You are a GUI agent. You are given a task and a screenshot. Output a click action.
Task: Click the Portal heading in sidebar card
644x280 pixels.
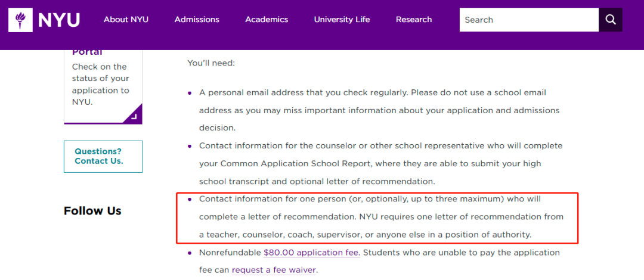pos(87,52)
